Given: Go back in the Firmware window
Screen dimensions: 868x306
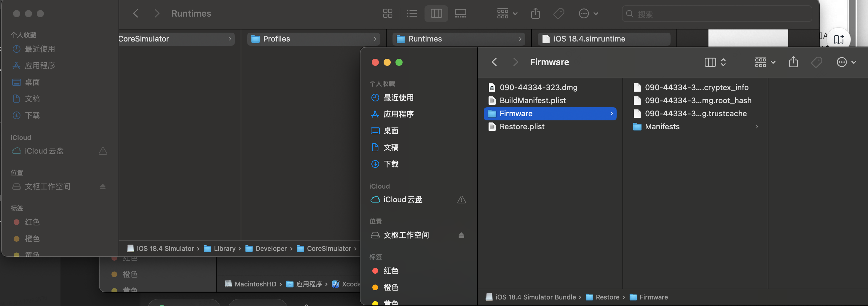Looking at the screenshot, I should [x=494, y=62].
